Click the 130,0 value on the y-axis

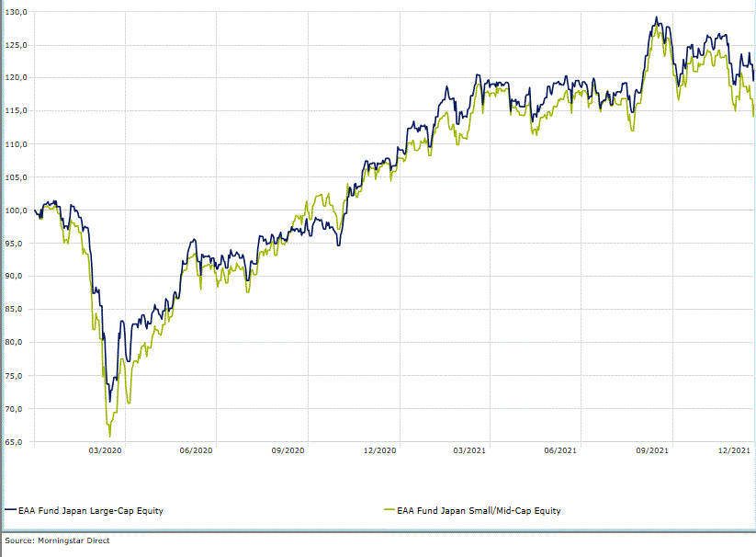coord(17,12)
